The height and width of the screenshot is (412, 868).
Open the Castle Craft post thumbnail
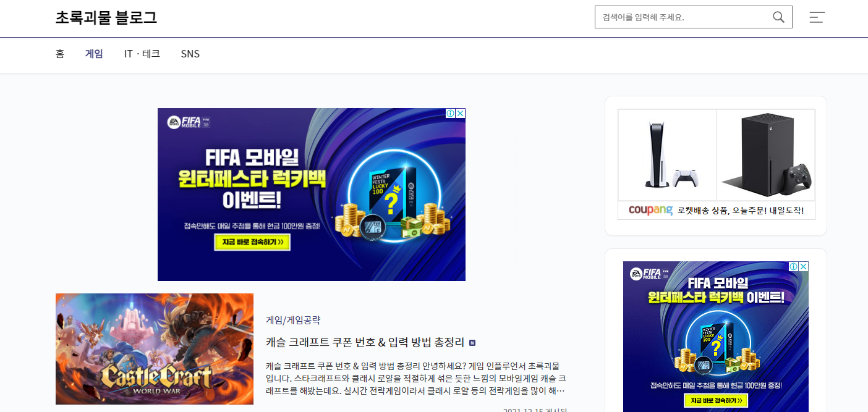[x=155, y=349]
